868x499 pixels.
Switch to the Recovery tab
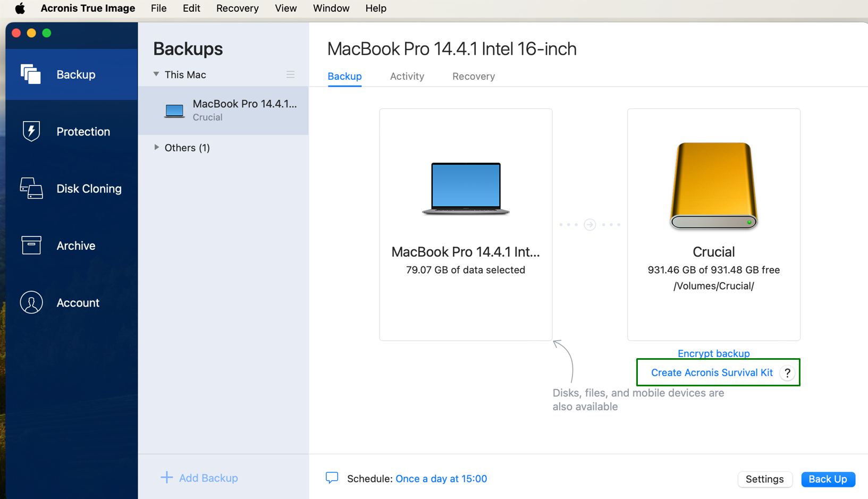point(473,76)
